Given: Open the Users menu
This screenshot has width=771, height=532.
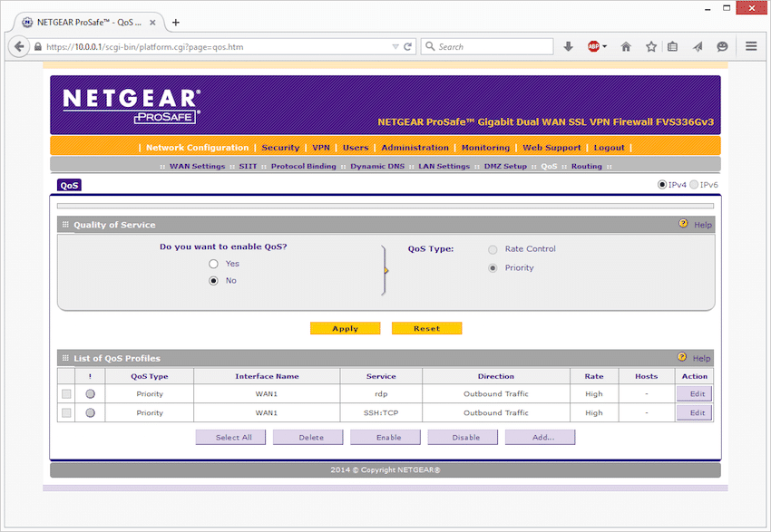Looking at the screenshot, I should click(x=356, y=148).
